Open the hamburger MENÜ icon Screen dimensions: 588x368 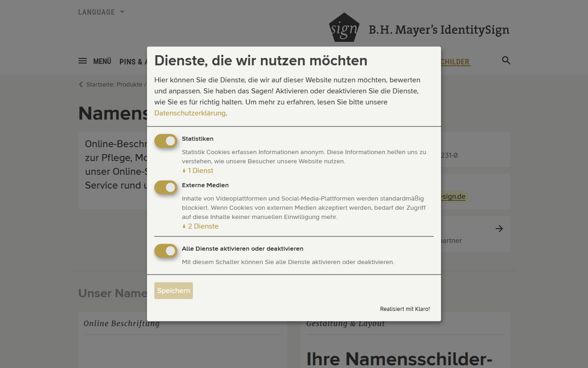coord(83,61)
